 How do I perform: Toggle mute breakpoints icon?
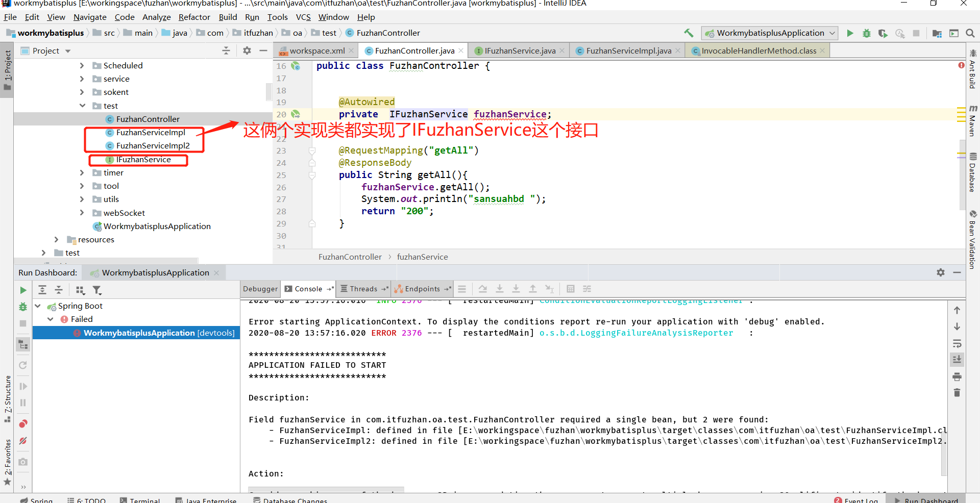23,441
